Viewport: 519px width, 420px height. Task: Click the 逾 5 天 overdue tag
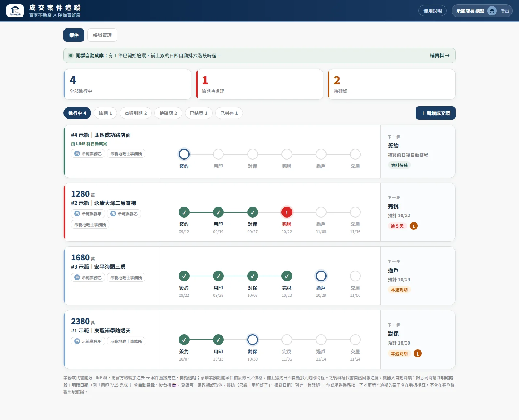(x=397, y=226)
